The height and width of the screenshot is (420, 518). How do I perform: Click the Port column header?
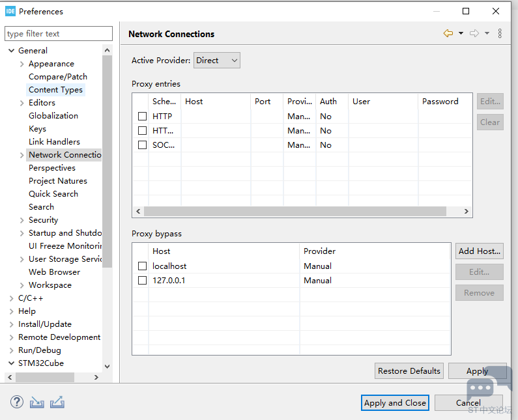point(267,102)
